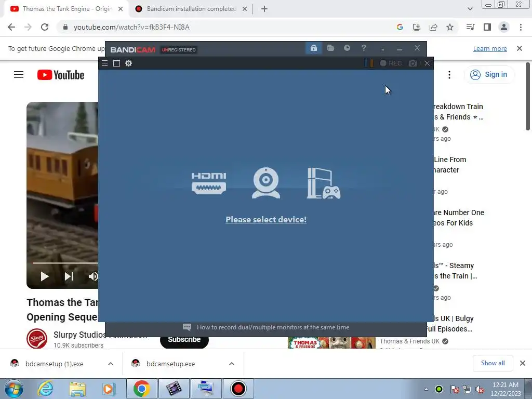
Task: Open taskbar clock showing 12:21 AM
Action: 506,389
